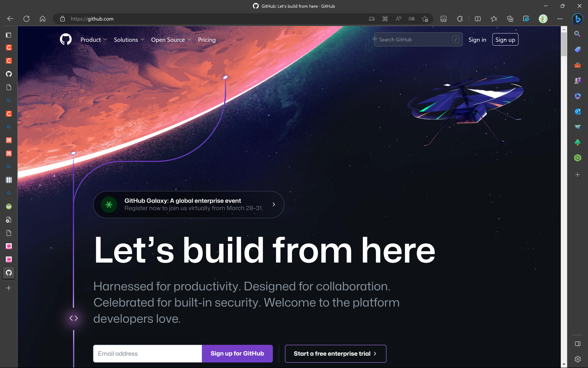Viewport: 588px width, 368px height.
Task: Switch to the tab with dotted grid icon
Action: click(x=9, y=180)
